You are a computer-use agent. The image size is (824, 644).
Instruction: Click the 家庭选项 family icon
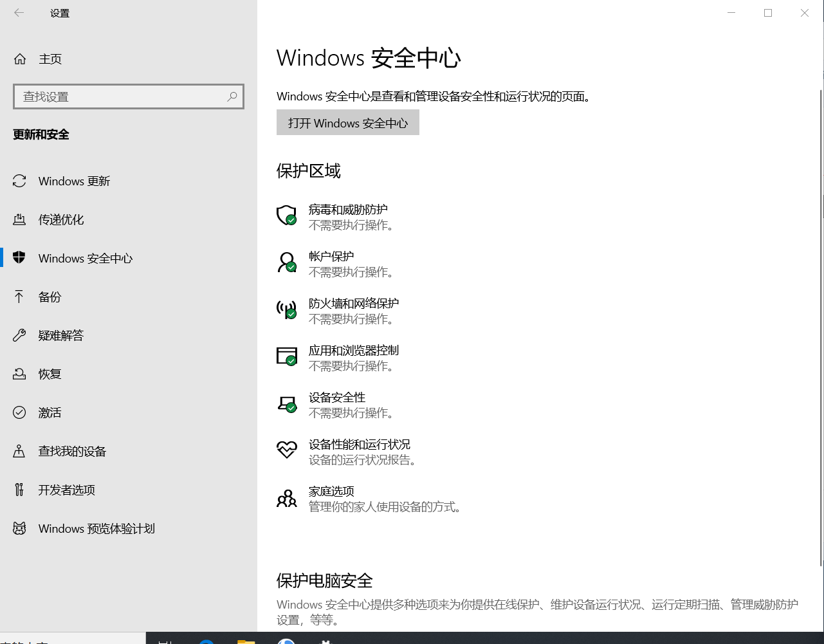coord(286,497)
